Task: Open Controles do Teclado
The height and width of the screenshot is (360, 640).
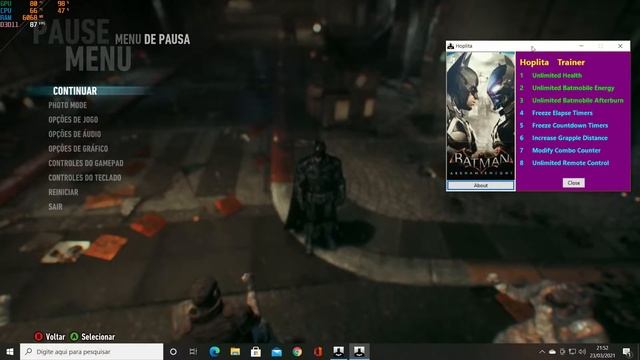Action: [x=85, y=178]
